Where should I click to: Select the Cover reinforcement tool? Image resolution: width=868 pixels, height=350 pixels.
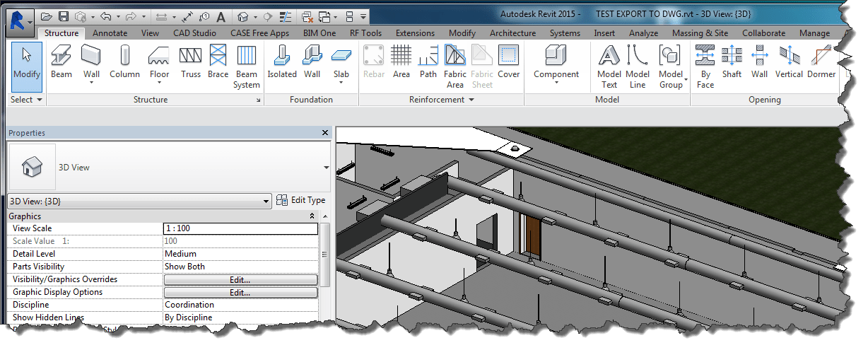pos(509,62)
